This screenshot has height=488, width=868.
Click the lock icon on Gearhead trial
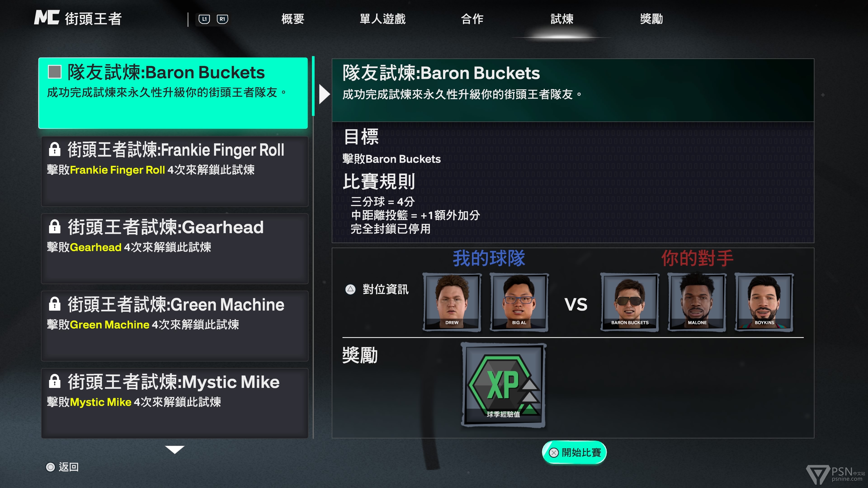point(54,227)
